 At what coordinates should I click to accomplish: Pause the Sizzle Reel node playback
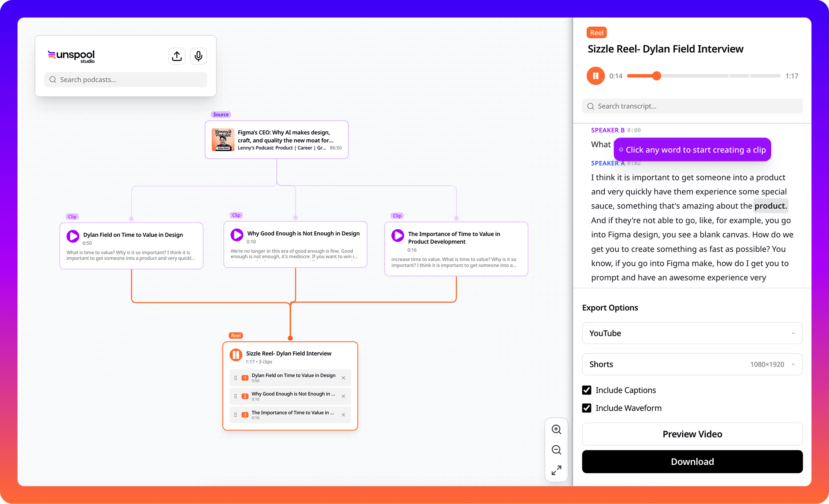click(x=236, y=354)
